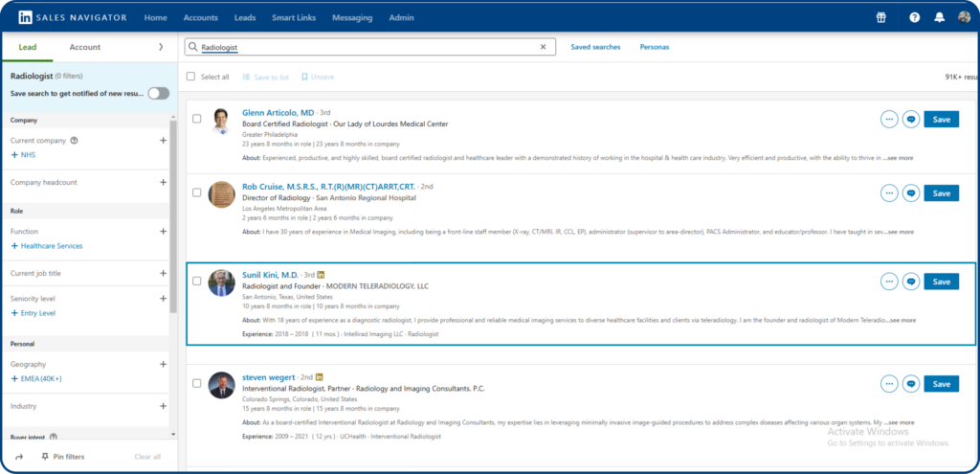Viewport: 980px width, 474px height.
Task: Message Rob Cruise via chat icon
Action: (911, 193)
